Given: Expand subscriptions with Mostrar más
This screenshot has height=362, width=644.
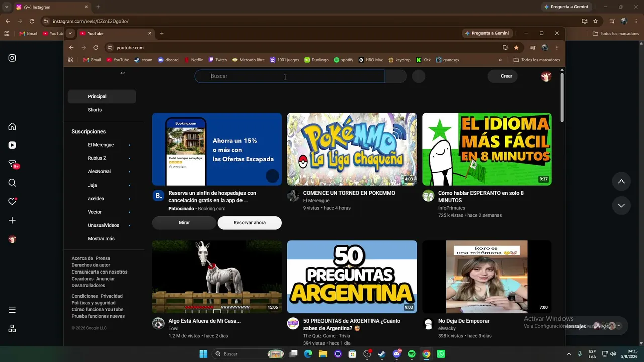Looking at the screenshot, I should 101,239.
